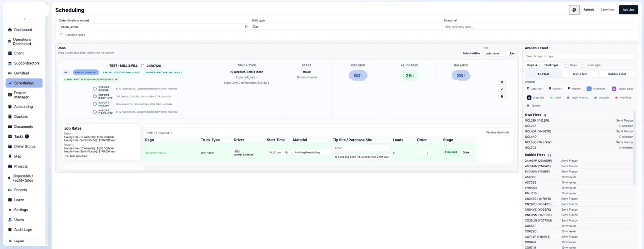This screenshot has width=644, height=249.
Task: Click the Reports chart icon
Action: [10, 190]
